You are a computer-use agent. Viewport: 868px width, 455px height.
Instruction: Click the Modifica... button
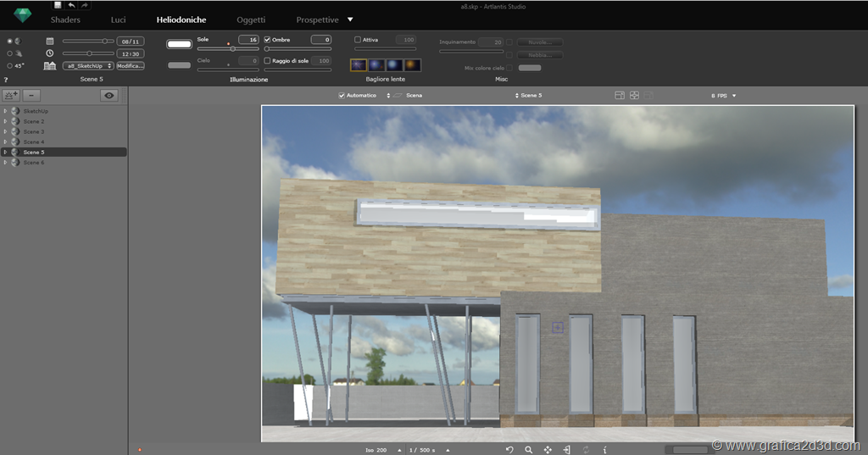point(130,66)
